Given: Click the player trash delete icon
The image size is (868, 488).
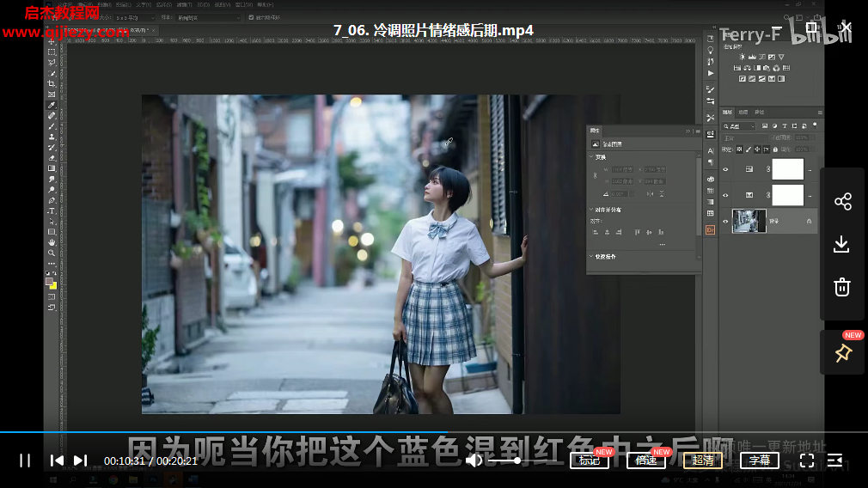Looking at the screenshot, I should tap(842, 287).
